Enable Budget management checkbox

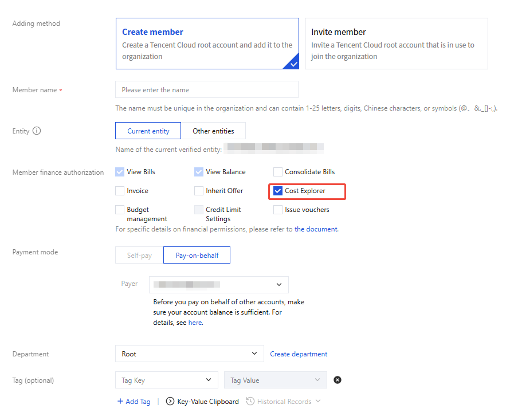coord(120,210)
